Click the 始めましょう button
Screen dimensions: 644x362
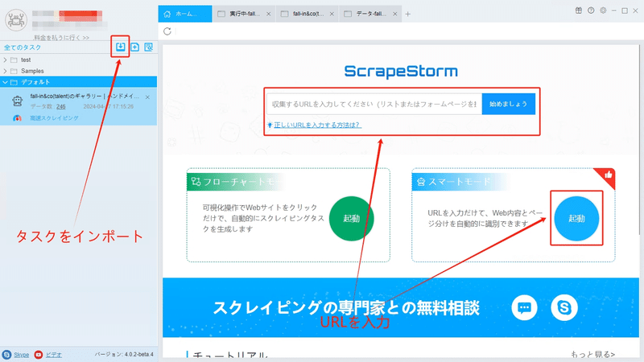pos(509,104)
